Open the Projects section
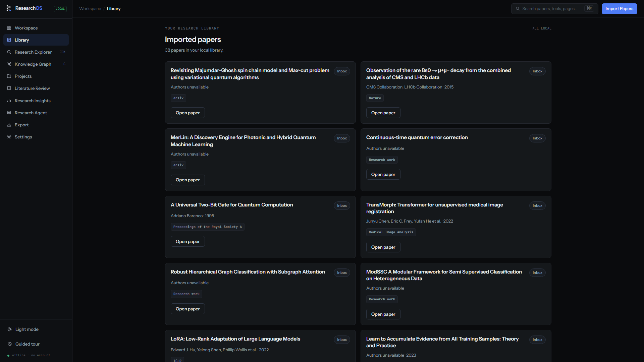Image resolution: width=644 pixels, height=362 pixels. tap(36, 76)
